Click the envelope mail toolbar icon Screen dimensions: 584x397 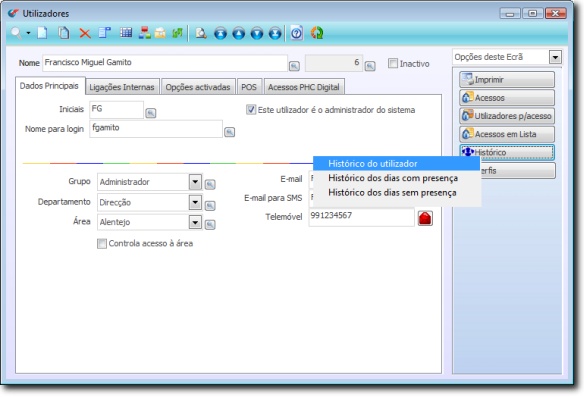[x=160, y=33]
